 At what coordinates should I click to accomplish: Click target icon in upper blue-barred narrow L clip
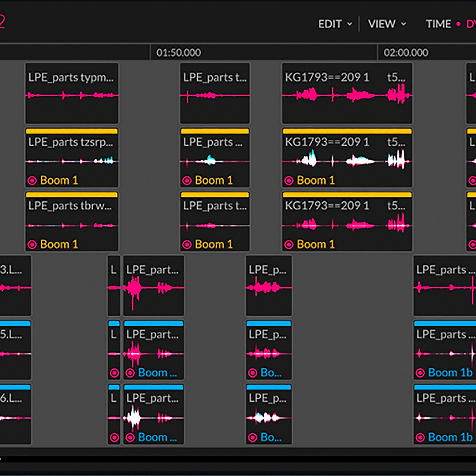(114, 373)
